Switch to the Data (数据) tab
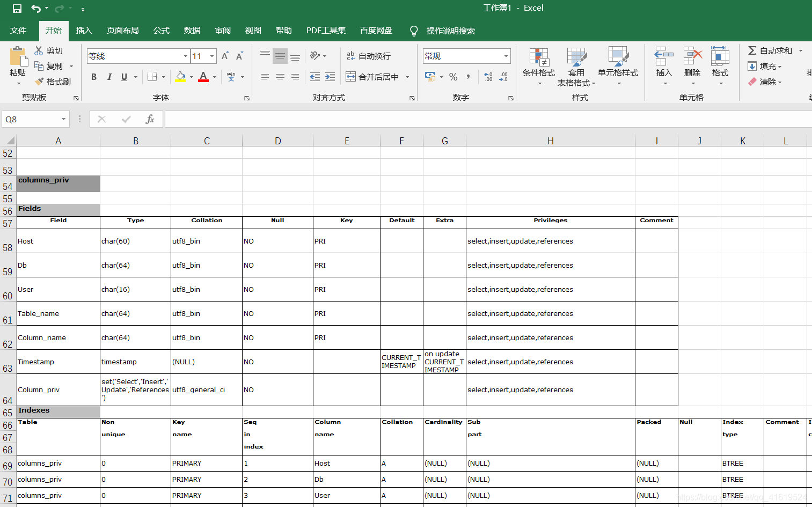 (x=192, y=31)
